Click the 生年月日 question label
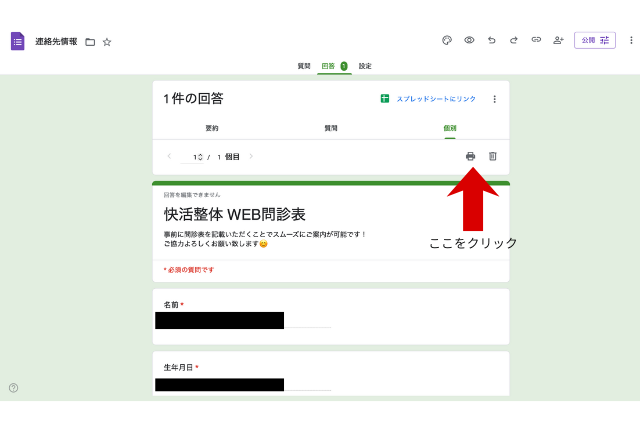This screenshot has height=430, width=640. coord(178,368)
